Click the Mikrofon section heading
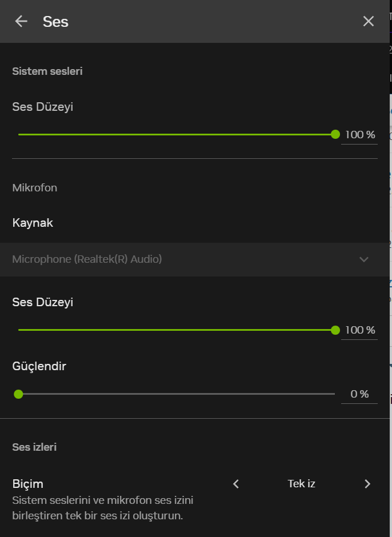The image size is (392, 537). [35, 187]
